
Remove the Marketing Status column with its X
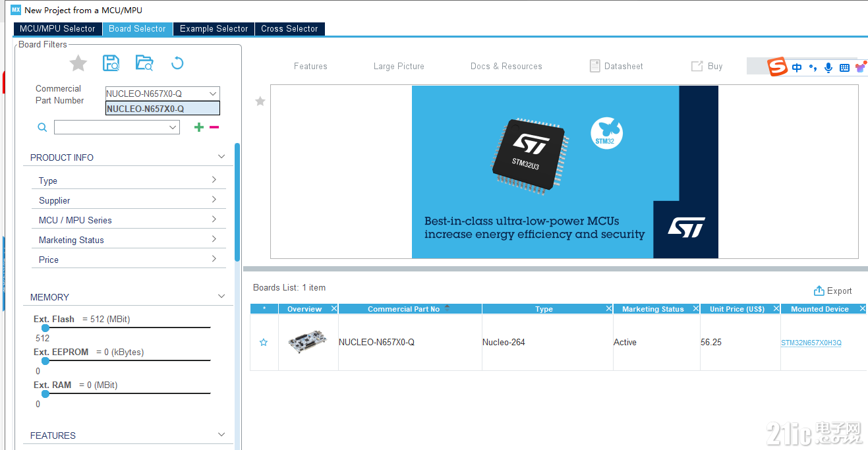pyautogui.click(x=695, y=308)
